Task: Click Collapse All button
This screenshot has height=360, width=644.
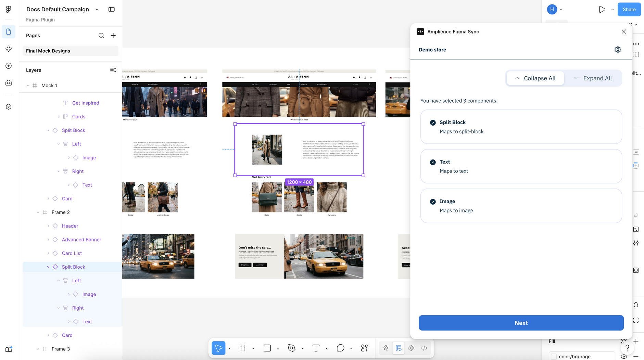Action: coord(535,78)
